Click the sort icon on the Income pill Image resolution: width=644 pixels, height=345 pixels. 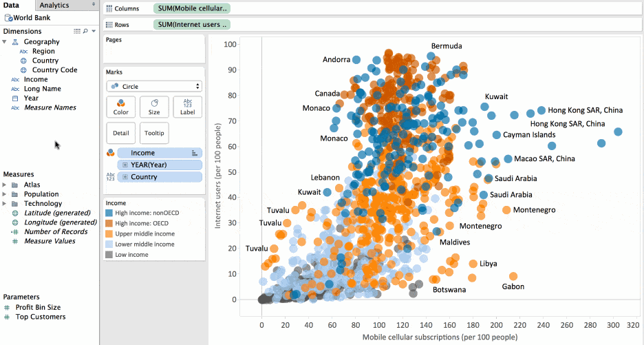pos(195,153)
